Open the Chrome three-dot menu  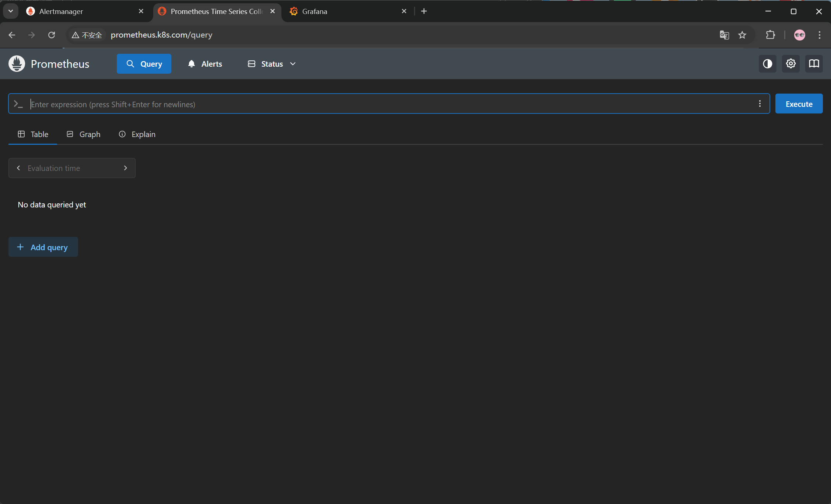point(820,35)
